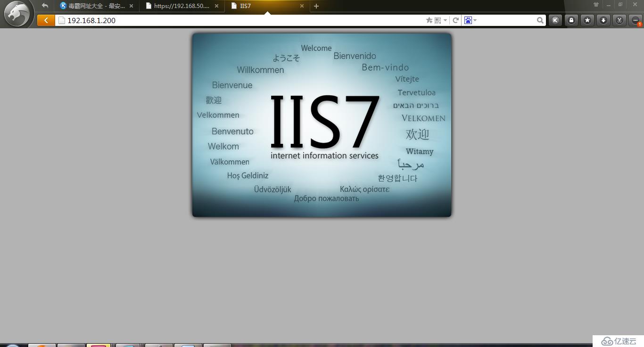The height and width of the screenshot is (347, 644).
Task: Click the page icon in address bar
Action: 61,20
